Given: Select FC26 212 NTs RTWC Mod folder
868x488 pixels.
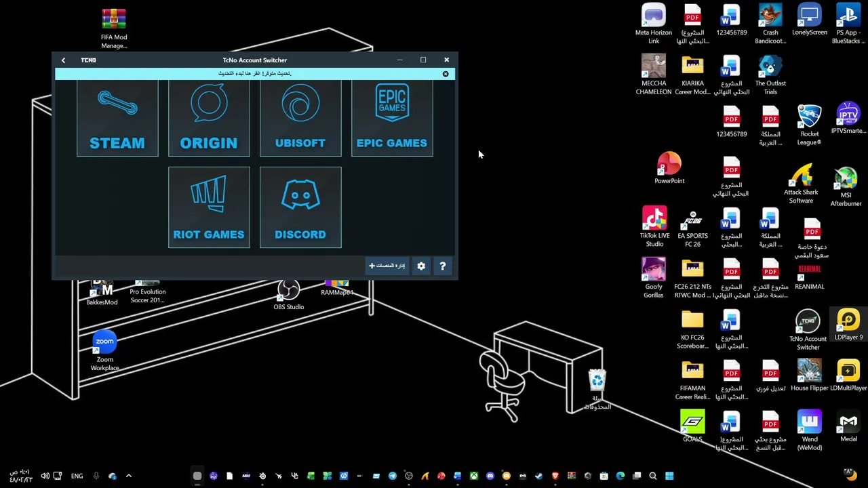Looking at the screenshot, I should tap(692, 279).
